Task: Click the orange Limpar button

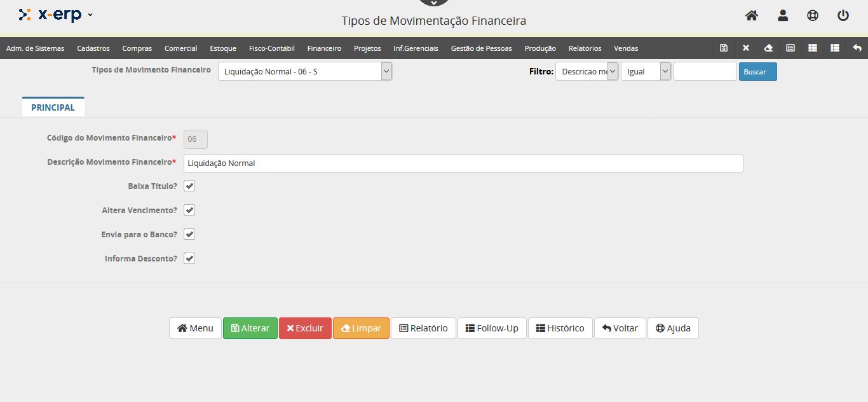Action: coord(361,328)
